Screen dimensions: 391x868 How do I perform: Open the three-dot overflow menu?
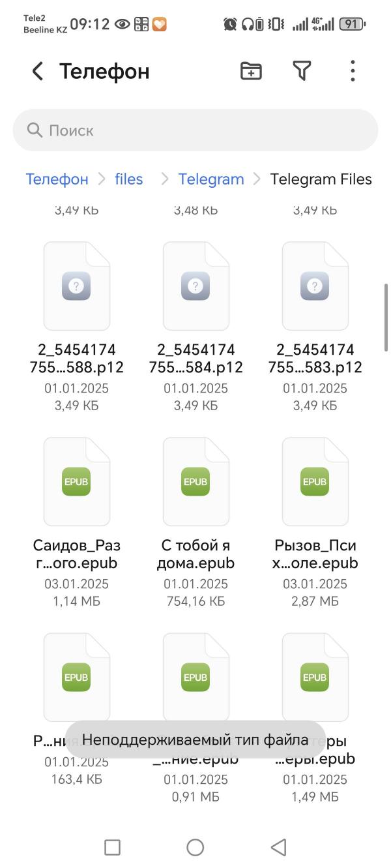(x=353, y=71)
